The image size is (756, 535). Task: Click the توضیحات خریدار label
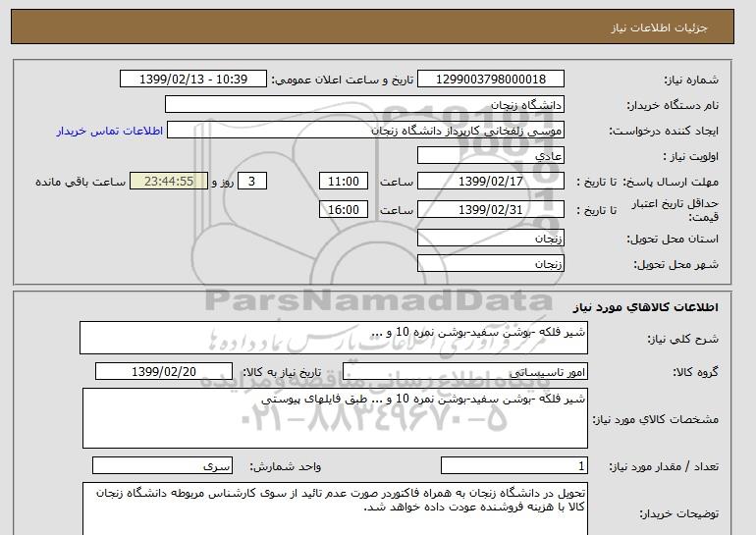[678, 514]
